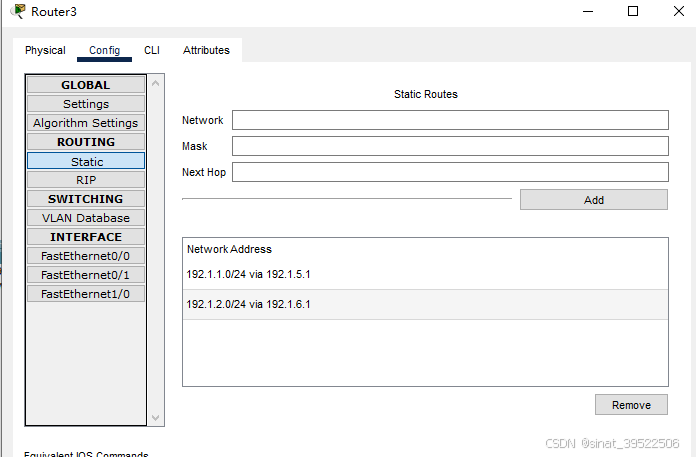
Task: Click the Router3 window icon
Action: point(18,11)
